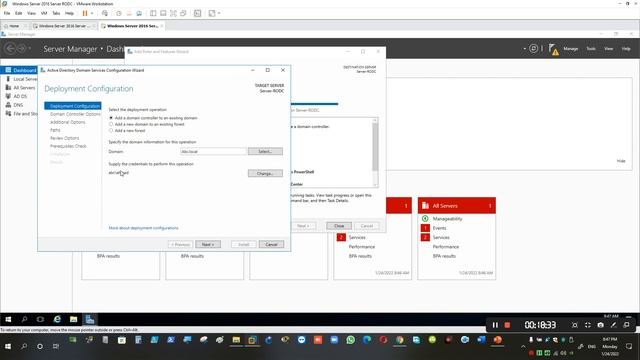Cancel the AD DS Configuration Wizard
Screen dimensions: 640x360
coord(271,244)
